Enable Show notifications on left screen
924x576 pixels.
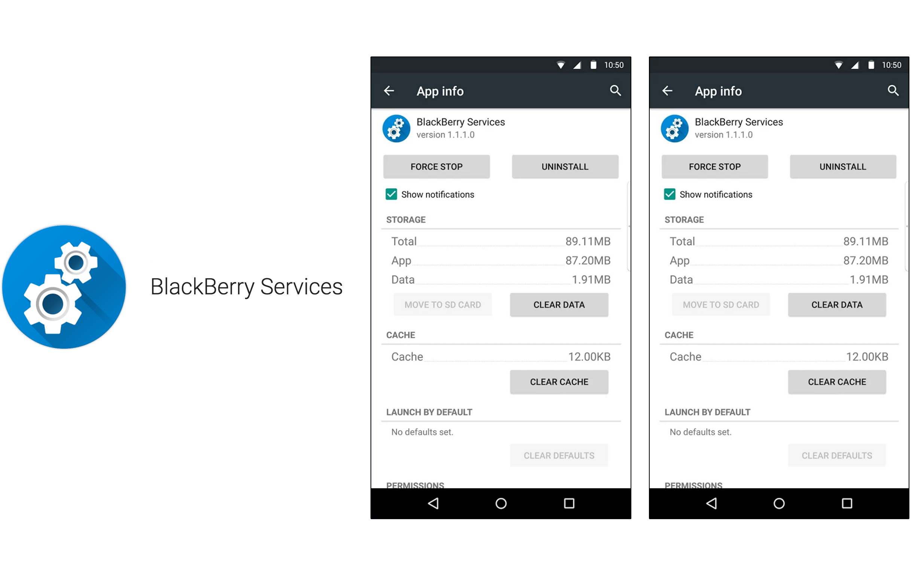point(386,194)
